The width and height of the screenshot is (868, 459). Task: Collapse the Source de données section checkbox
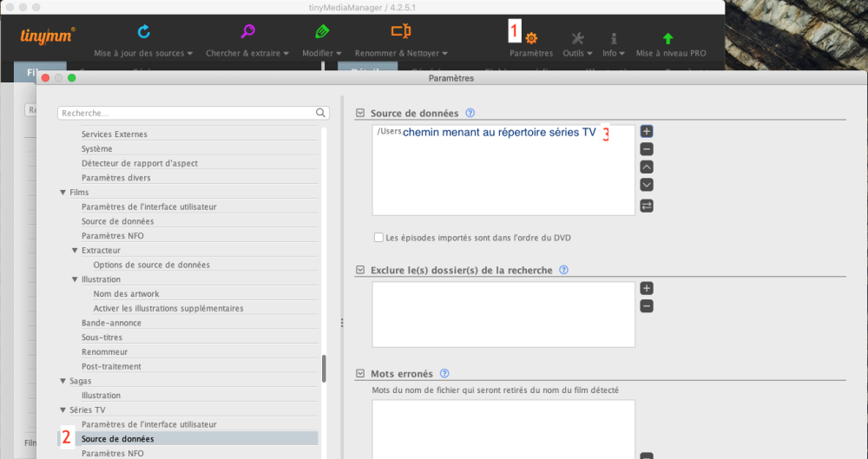tap(361, 113)
